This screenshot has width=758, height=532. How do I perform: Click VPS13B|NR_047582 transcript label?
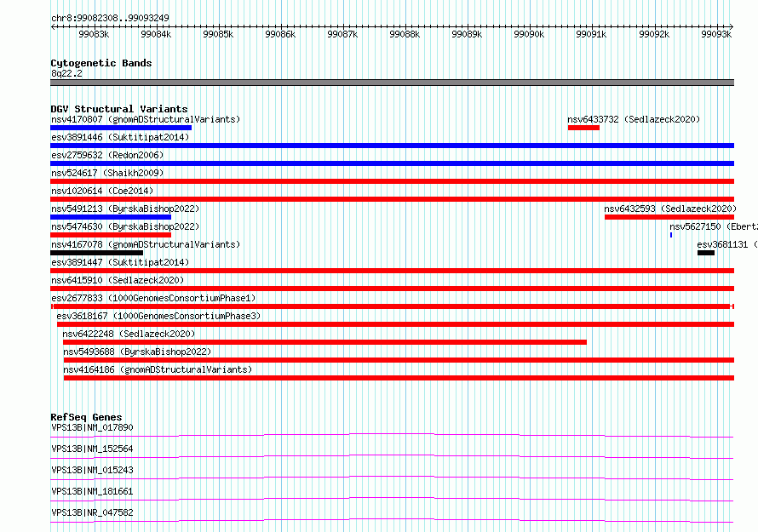[92, 512]
